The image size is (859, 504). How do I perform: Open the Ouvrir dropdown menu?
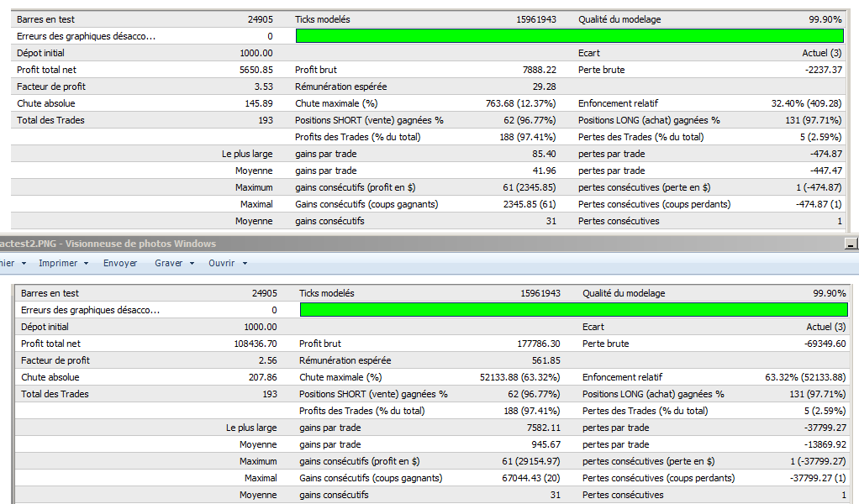pyautogui.click(x=227, y=263)
